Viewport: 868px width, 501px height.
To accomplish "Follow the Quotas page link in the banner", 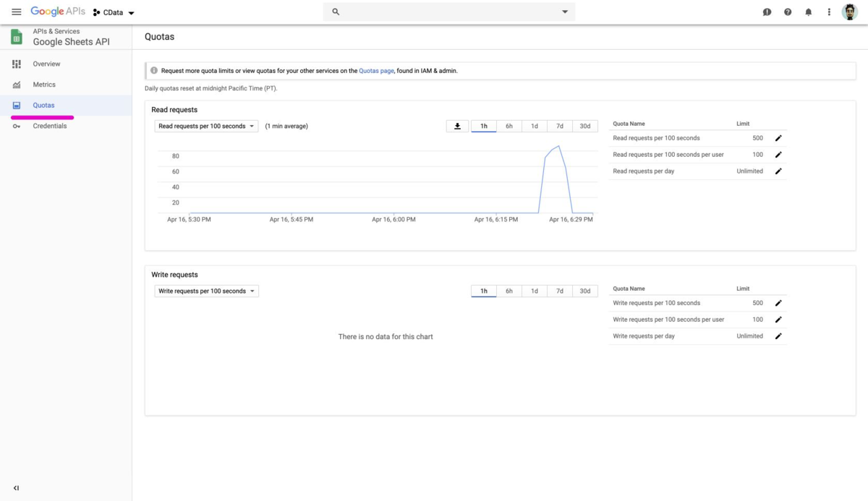I will [376, 70].
